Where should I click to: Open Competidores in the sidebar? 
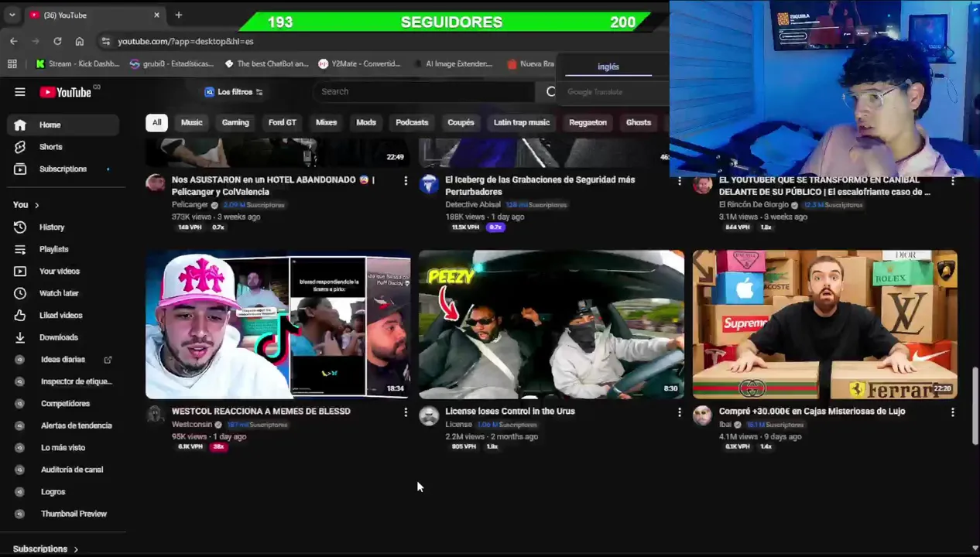click(x=63, y=404)
